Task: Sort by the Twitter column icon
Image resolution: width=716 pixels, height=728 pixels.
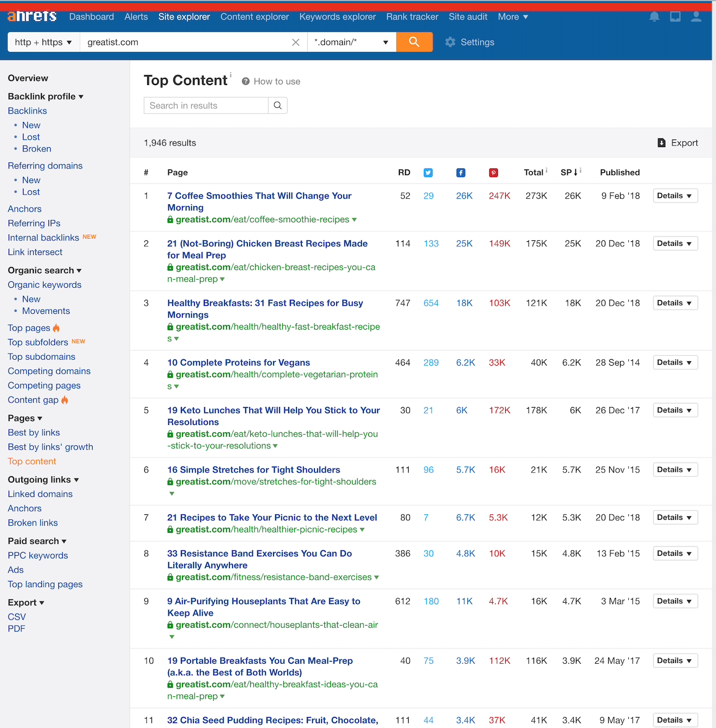Action: click(428, 173)
